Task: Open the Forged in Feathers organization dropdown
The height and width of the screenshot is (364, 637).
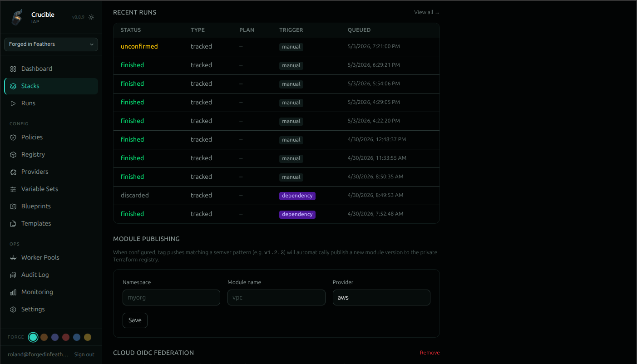Action: pyautogui.click(x=51, y=44)
